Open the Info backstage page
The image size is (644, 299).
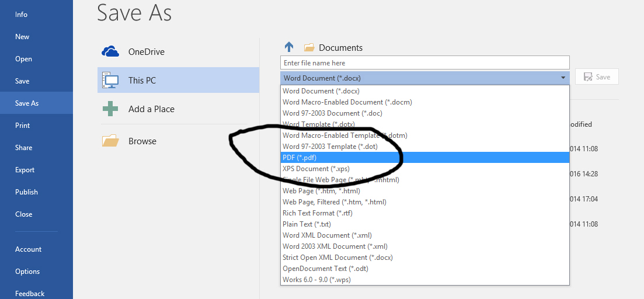21,15
